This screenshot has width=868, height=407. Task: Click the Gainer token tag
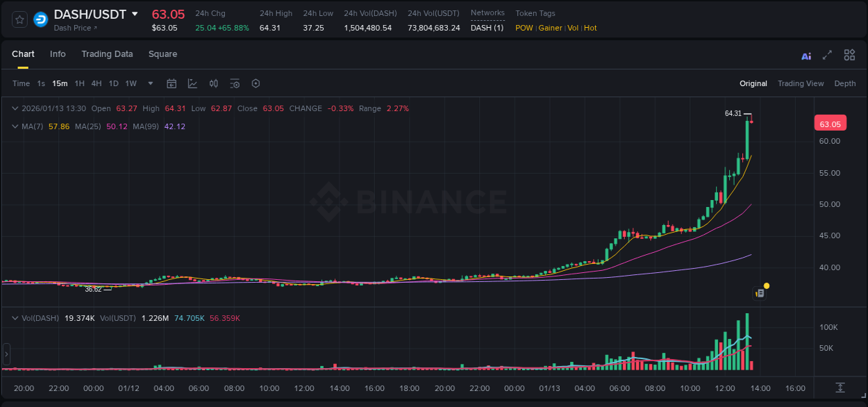550,28
